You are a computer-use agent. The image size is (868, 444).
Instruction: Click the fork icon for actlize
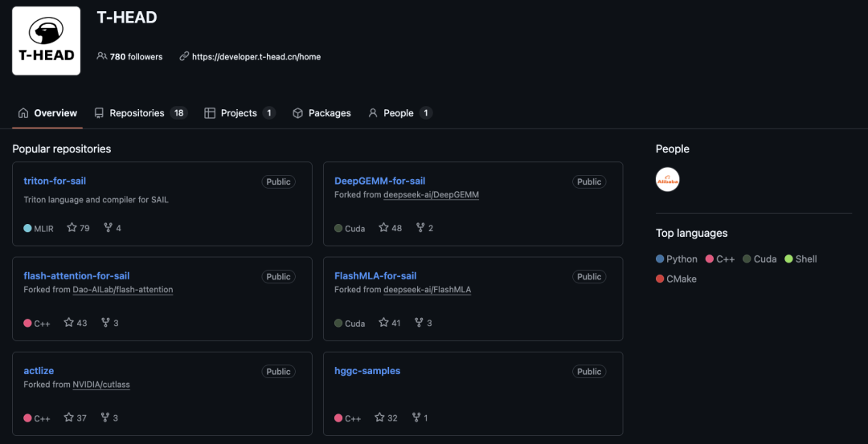pos(105,418)
